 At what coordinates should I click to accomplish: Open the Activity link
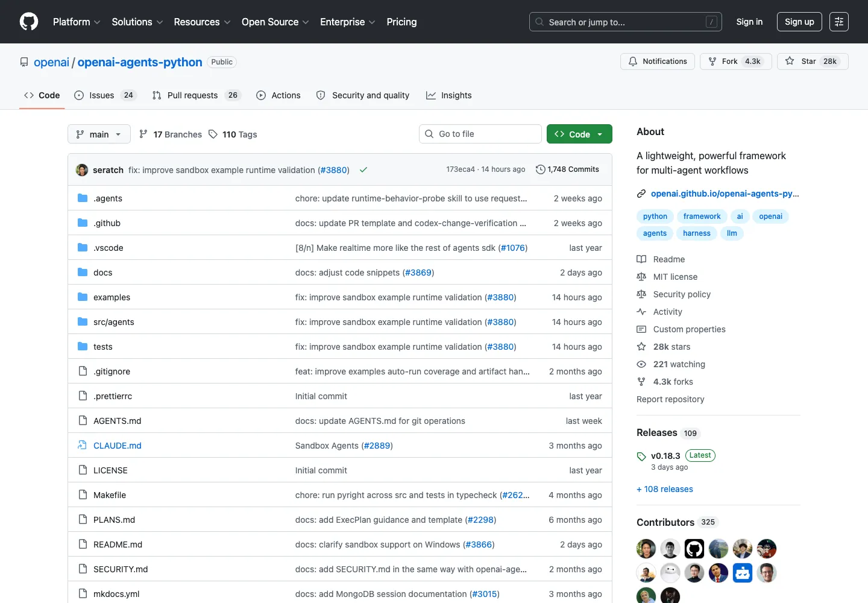pyautogui.click(x=659, y=312)
